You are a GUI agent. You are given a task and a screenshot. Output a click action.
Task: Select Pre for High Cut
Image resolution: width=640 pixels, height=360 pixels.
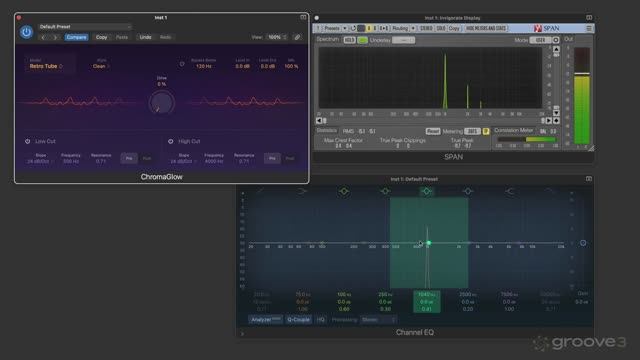pos(272,158)
